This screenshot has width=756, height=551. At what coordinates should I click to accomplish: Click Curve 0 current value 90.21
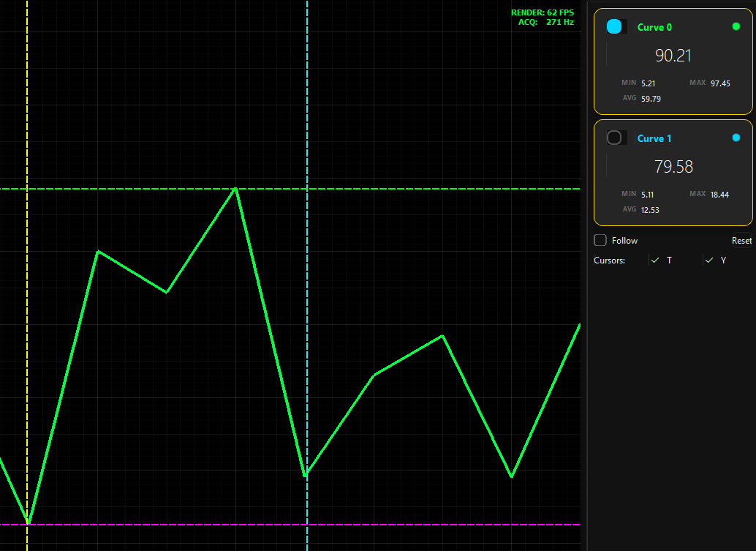673,56
